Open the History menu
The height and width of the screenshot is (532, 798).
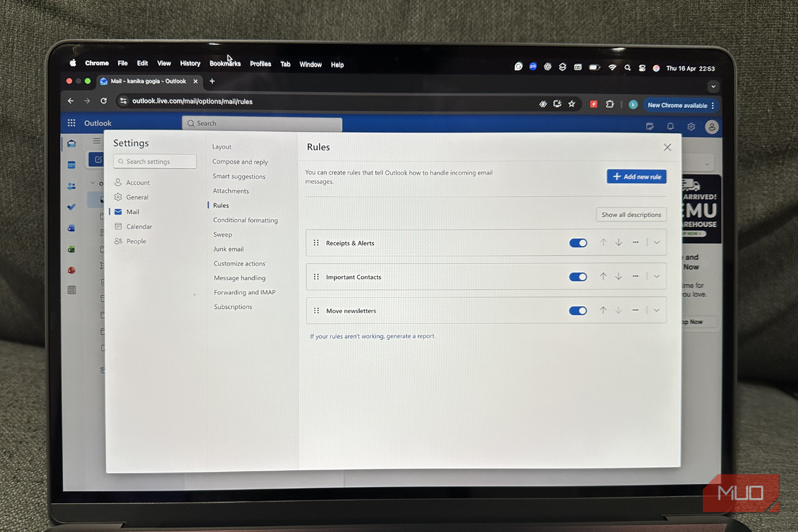(190, 64)
